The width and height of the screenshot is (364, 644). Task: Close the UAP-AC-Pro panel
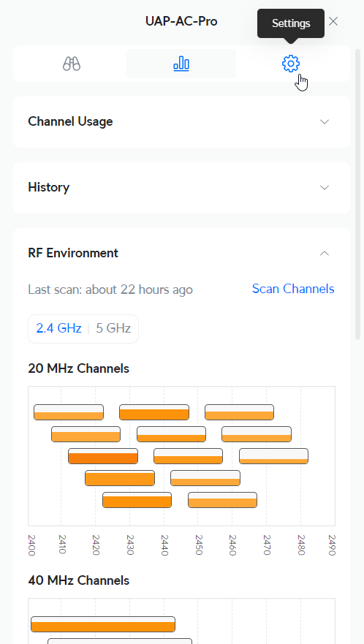coord(333,21)
